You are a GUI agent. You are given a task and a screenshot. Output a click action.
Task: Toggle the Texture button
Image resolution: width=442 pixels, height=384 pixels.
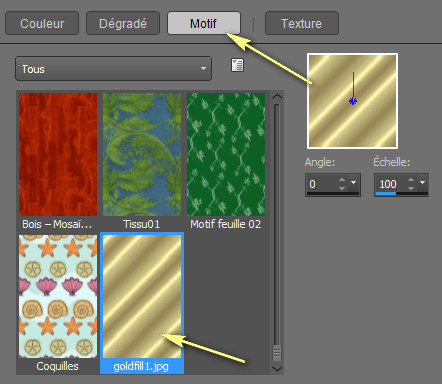302,23
